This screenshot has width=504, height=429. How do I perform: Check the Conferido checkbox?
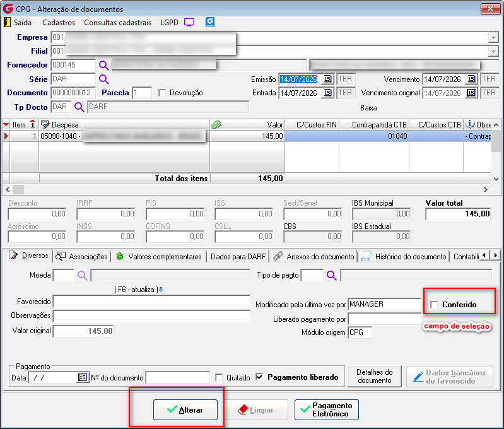(434, 305)
